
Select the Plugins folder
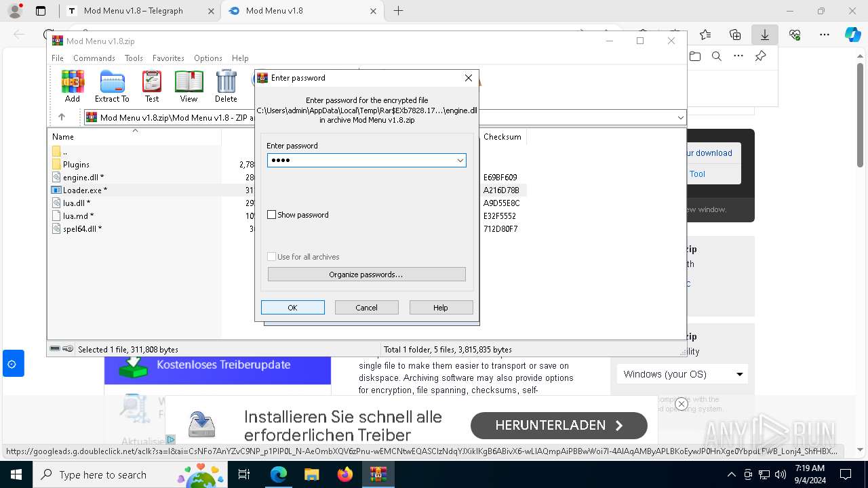[x=76, y=165]
